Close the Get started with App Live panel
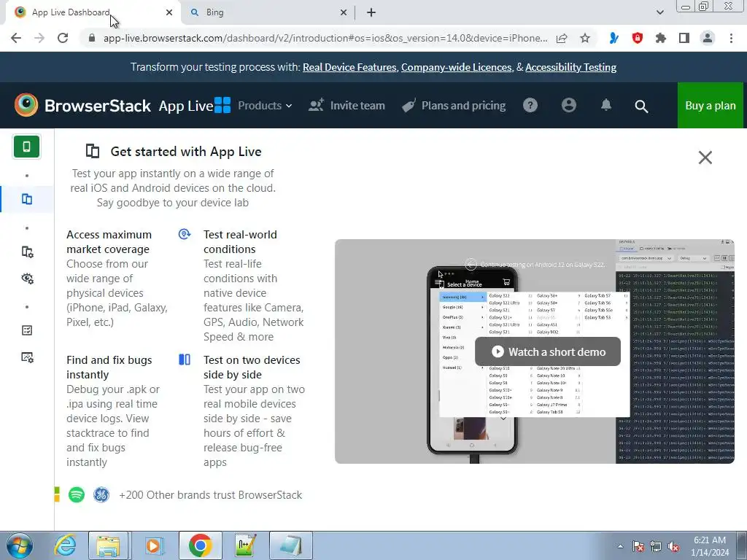The width and height of the screenshot is (747, 560). coord(705,157)
